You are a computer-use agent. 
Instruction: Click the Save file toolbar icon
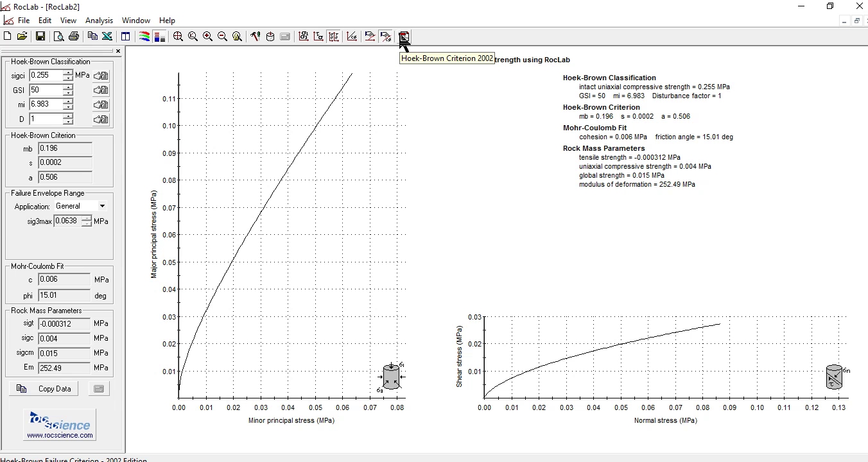(x=40, y=37)
